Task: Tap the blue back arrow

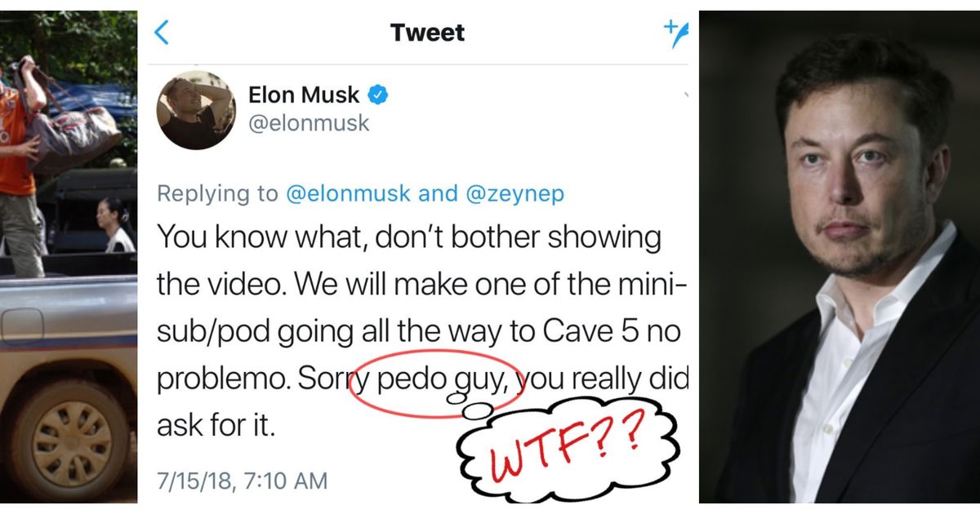Action: [x=162, y=33]
